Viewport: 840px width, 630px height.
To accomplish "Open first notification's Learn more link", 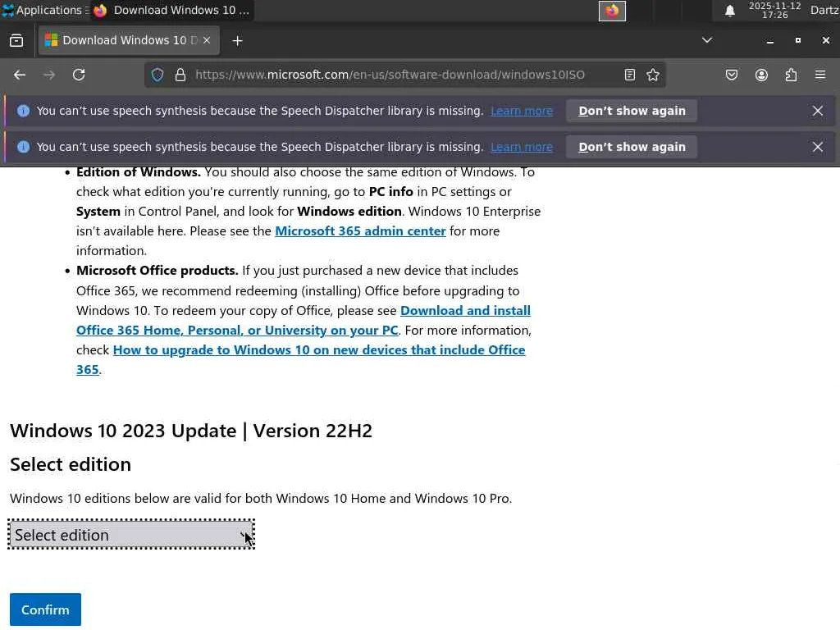I will [x=522, y=111].
